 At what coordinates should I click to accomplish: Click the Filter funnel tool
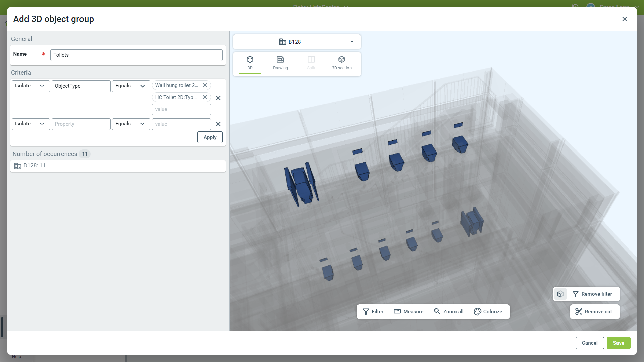pyautogui.click(x=373, y=312)
